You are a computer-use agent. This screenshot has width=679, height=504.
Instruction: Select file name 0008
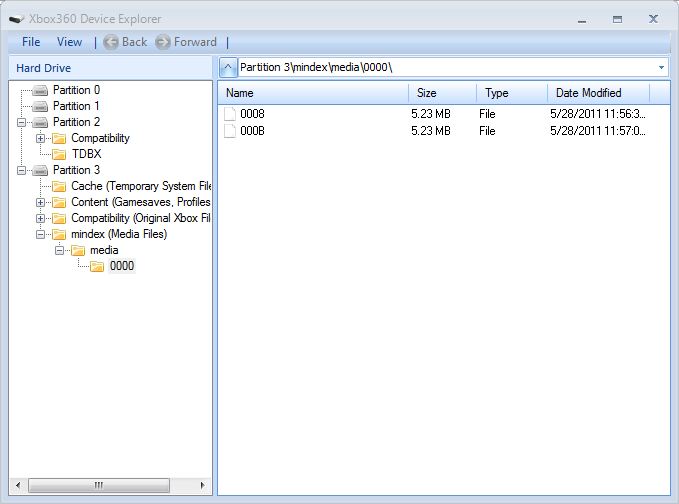252,114
